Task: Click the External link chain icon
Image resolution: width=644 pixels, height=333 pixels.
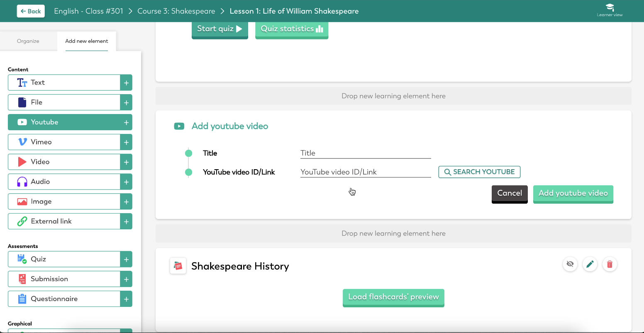Action: (x=22, y=221)
